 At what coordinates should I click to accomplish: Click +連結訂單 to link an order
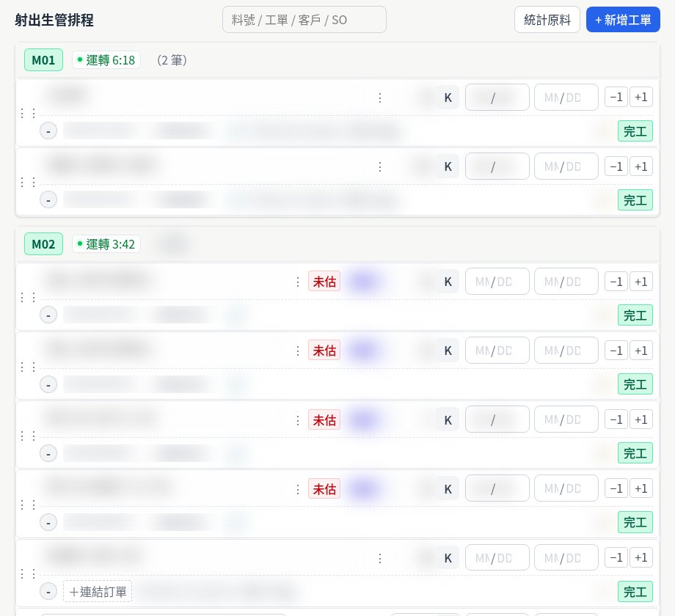pyautogui.click(x=98, y=592)
